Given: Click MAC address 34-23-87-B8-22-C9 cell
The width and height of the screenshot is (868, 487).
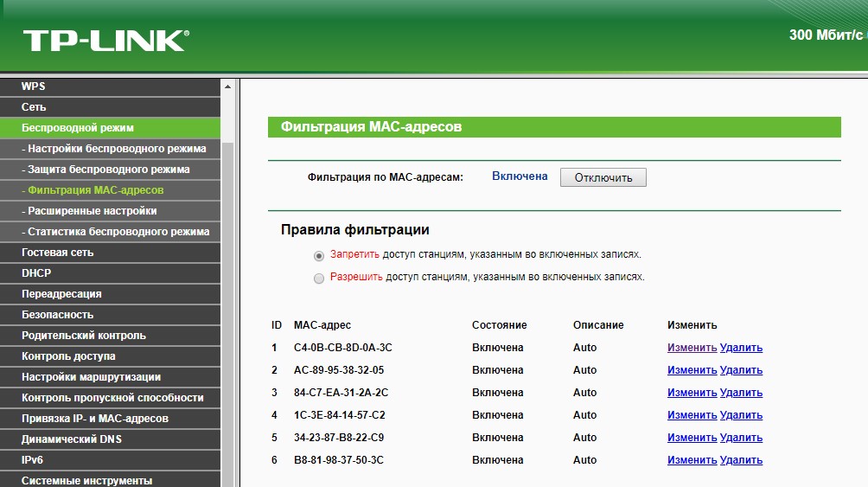Looking at the screenshot, I should (339, 438).
